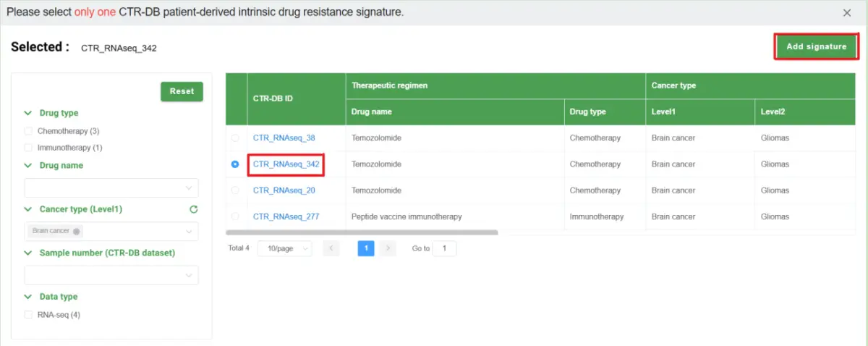Viewport: 868px width, 346px height.
Task: Collapse the Sample number (CTR-DB dataset) section
Action: [x=28, y=253]
